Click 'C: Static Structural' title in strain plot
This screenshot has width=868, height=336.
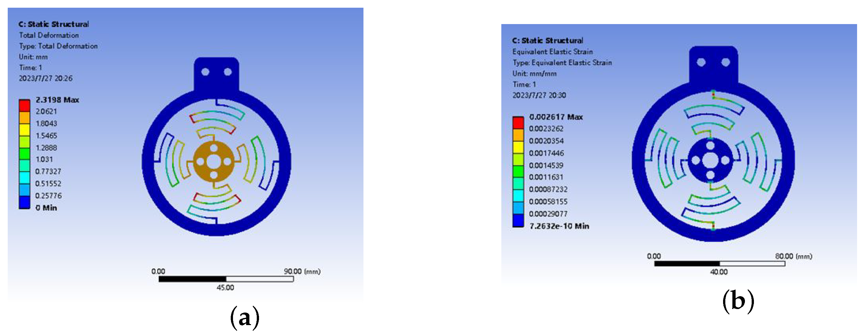548,41
